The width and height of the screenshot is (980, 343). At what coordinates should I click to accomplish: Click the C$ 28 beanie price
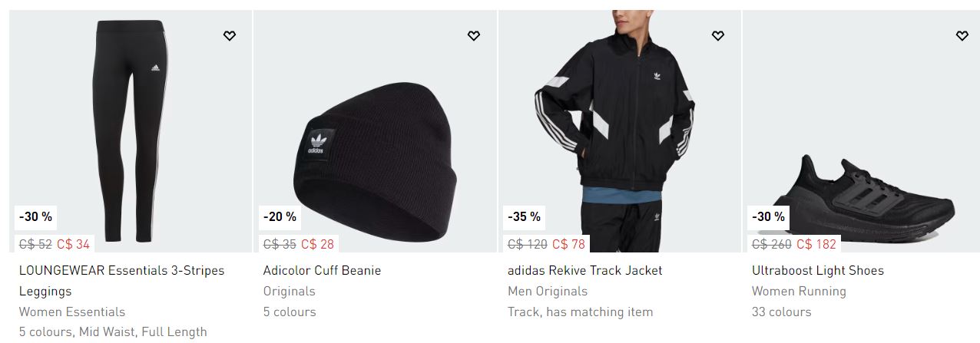[317, 245]
